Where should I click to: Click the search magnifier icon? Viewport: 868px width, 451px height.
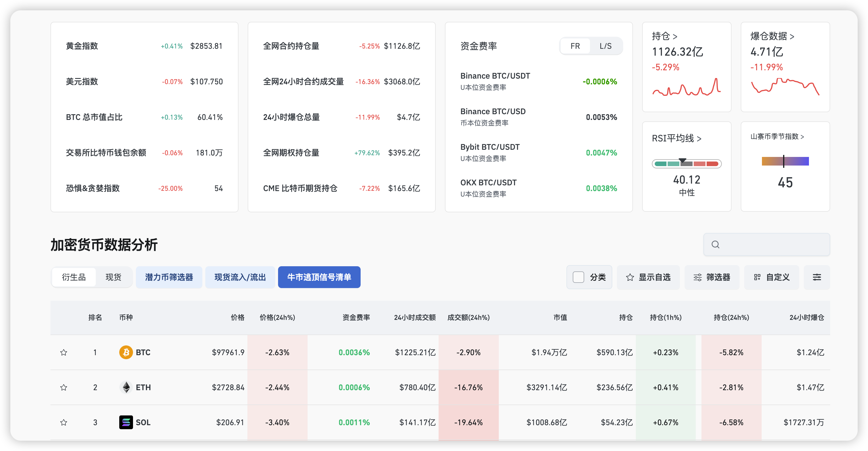pos(715,244)
